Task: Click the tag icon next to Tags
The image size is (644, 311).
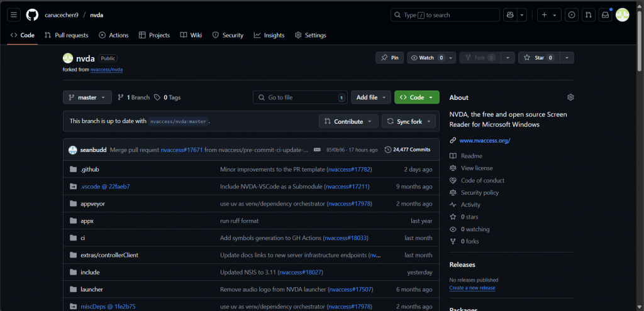Action: [157, 97]
